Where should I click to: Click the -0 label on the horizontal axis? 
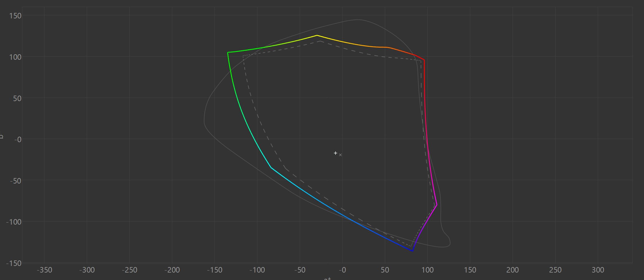(x=342, y=270)
